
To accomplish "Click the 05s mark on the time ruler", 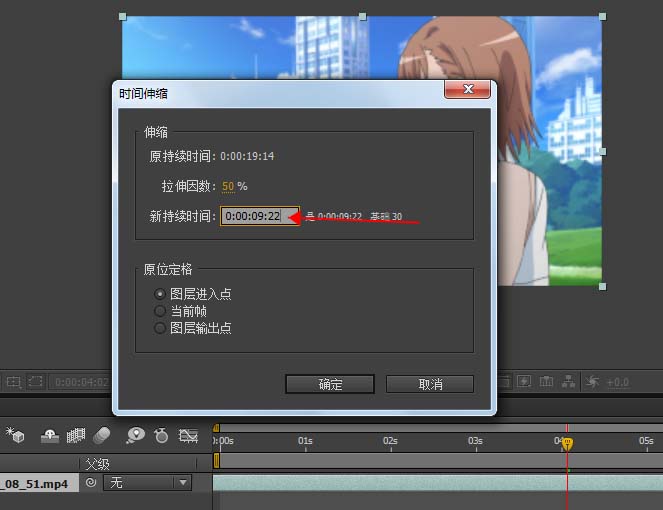I will pyautogui.click(x=646, y=441).
